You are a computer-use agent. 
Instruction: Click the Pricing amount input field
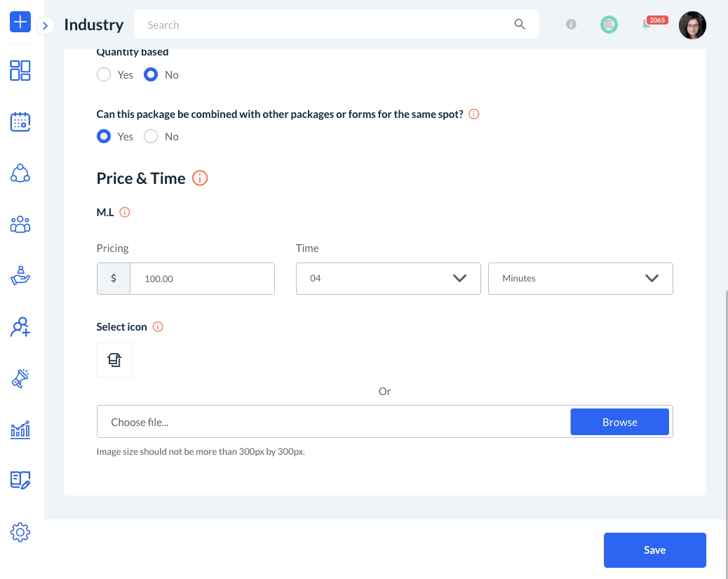[201, 279]
